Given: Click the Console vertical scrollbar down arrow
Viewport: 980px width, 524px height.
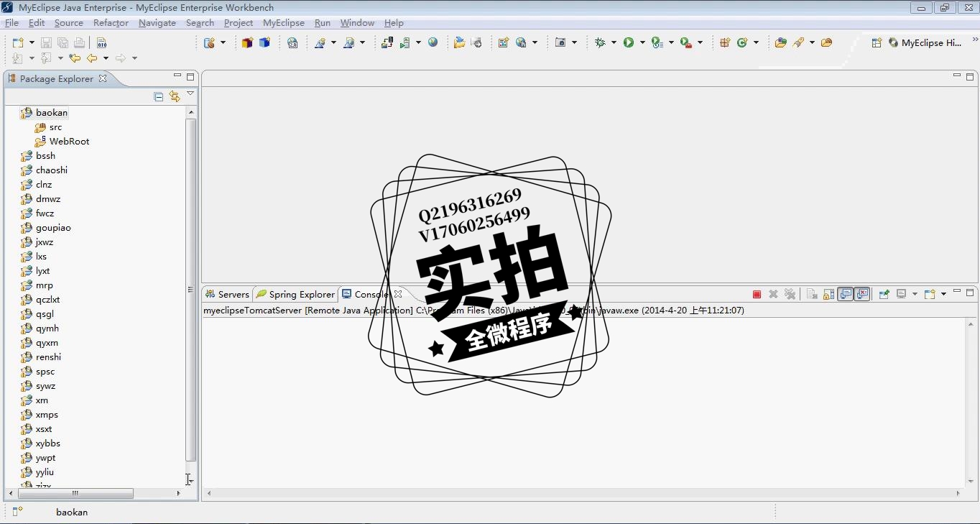Looking at the screenshot, I should click(x=971, y=482).
